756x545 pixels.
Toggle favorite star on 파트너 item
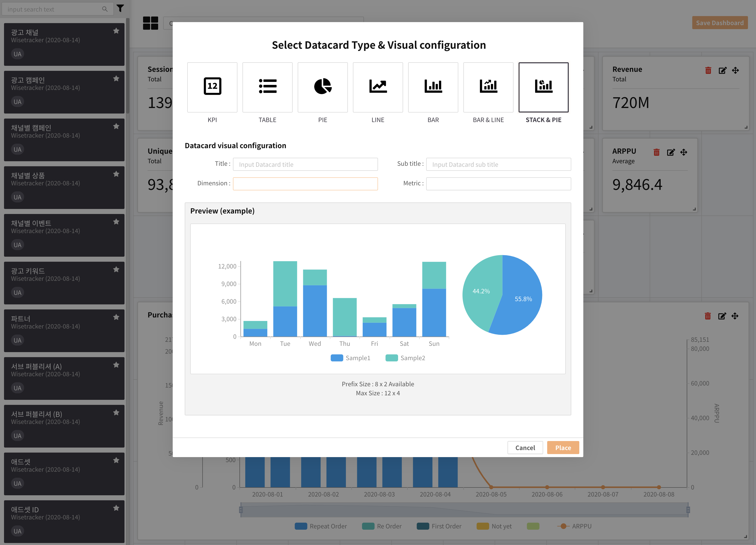116,317
